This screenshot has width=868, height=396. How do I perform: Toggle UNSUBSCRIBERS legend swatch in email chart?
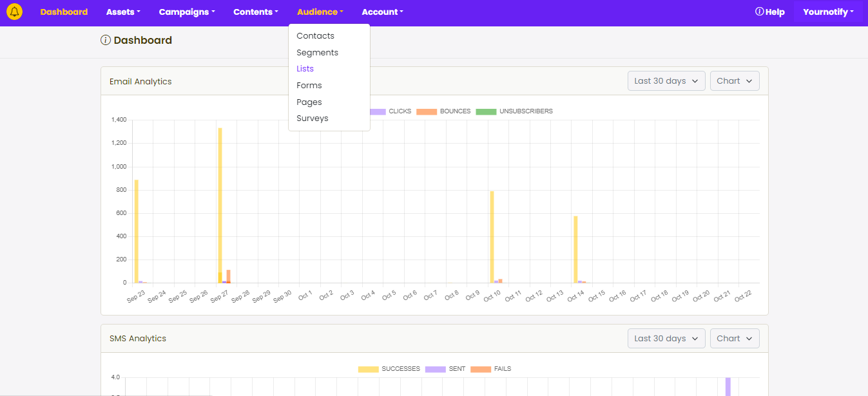(486, 111)
